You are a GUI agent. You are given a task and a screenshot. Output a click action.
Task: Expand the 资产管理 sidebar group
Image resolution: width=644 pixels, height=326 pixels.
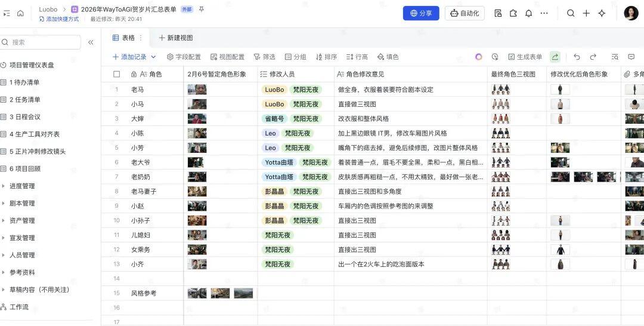(4, 221)
